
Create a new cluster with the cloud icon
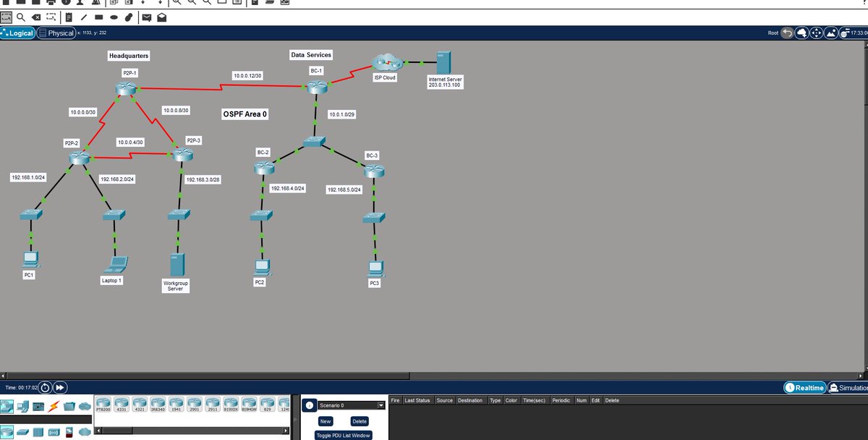[801, 33]
